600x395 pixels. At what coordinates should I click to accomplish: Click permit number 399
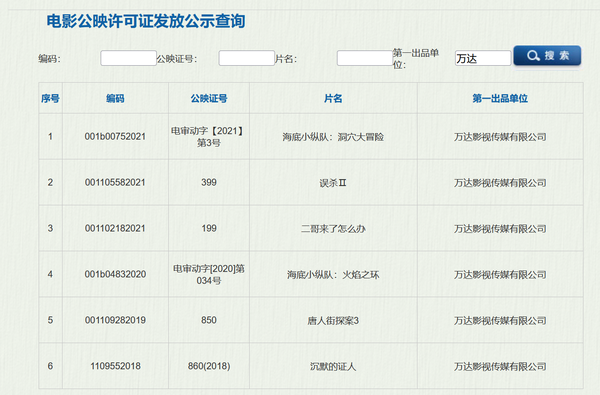(x=209, y=183)
